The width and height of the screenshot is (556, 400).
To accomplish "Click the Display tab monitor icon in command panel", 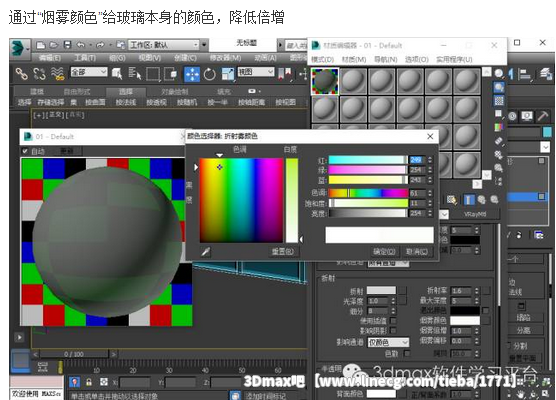I will tap(527, 116).
